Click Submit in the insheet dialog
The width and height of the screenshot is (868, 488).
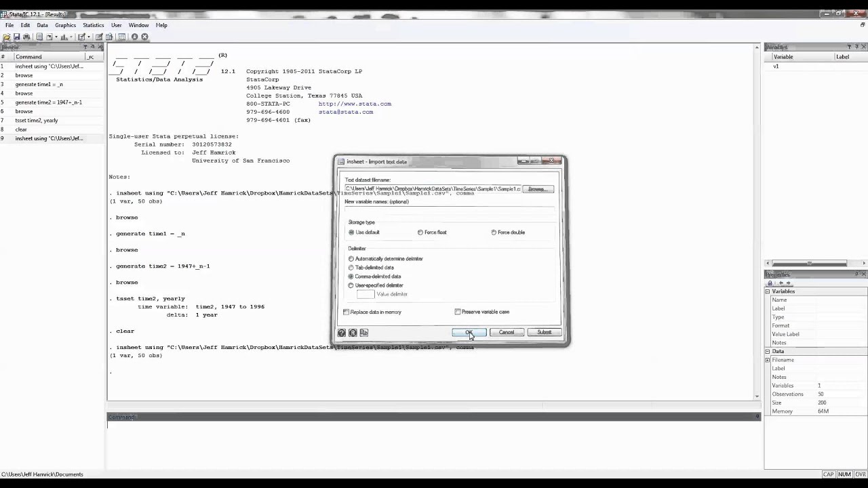pos(545,332)
